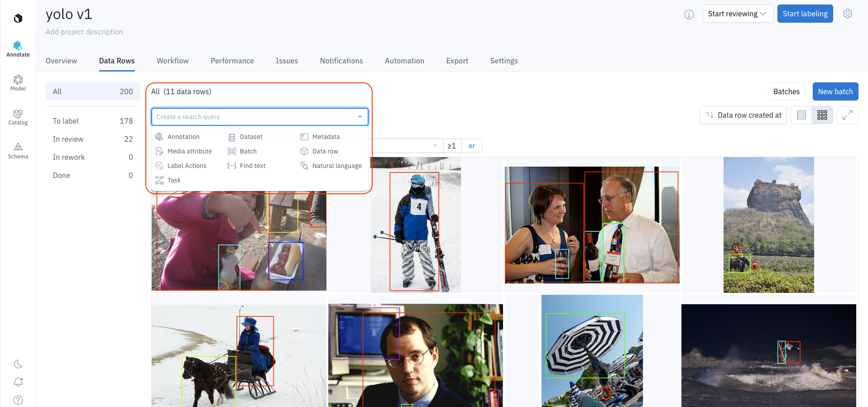Open the Model sidebar section
This screenshot has width=868, height=407.
18,83
